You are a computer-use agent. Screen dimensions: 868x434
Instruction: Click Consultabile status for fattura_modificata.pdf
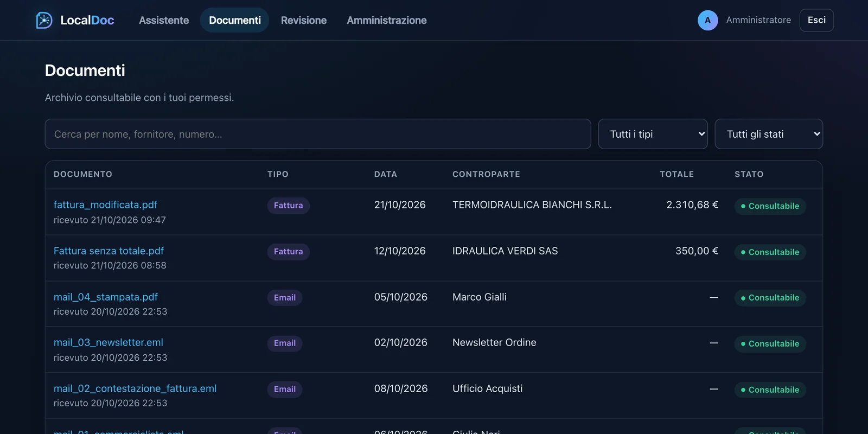[770, 206]
